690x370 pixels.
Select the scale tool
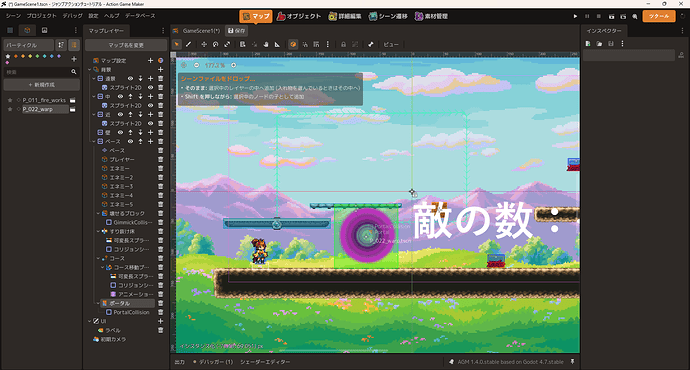point(227,44)
